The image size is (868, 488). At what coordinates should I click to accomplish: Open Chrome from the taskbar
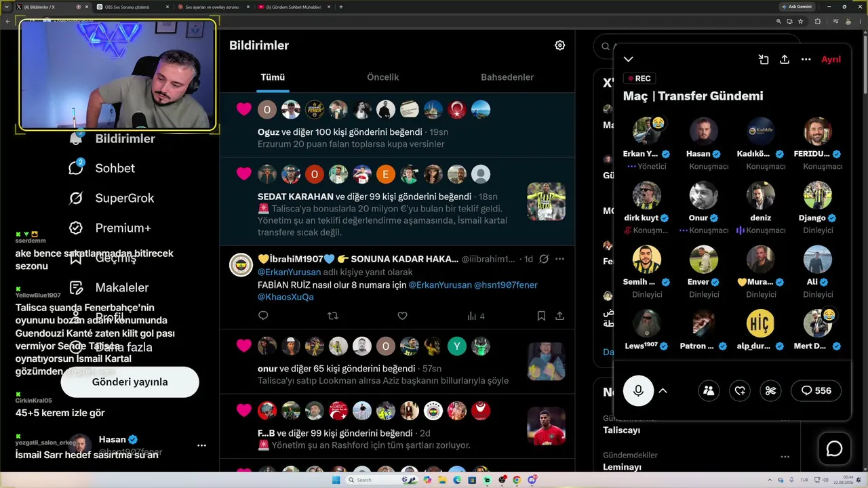[517, 480]
